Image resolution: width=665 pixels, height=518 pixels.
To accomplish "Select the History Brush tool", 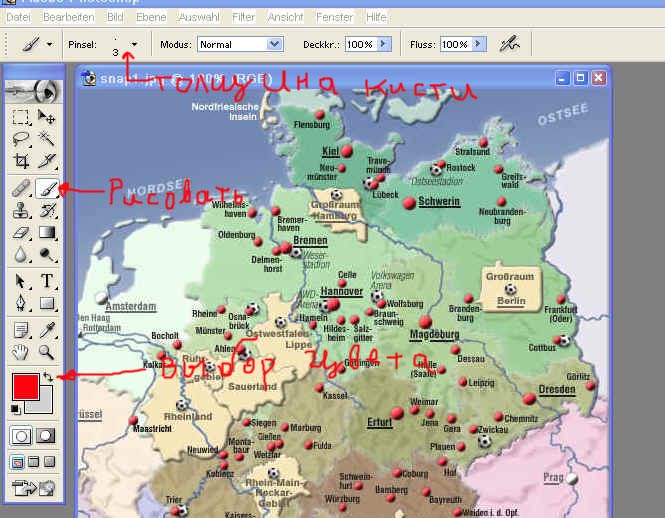I will (x=46, y=210).
